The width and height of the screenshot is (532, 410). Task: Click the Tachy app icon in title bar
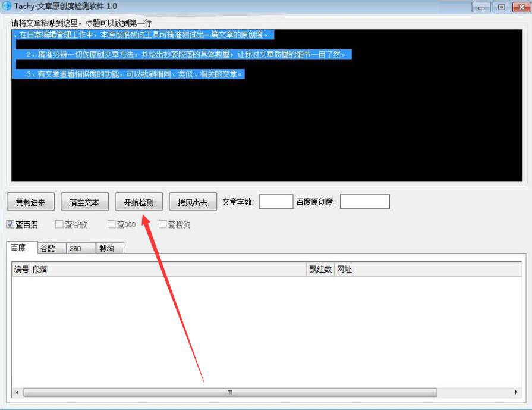7,6
